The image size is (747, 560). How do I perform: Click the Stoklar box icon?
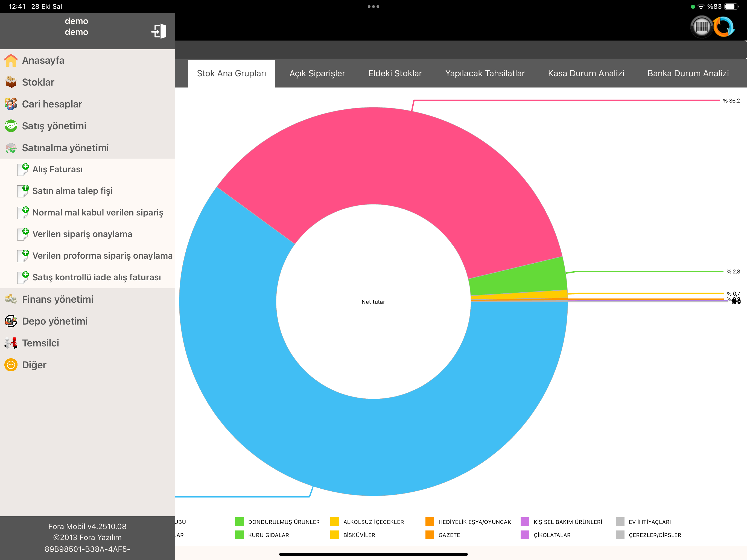click(11, 82)
